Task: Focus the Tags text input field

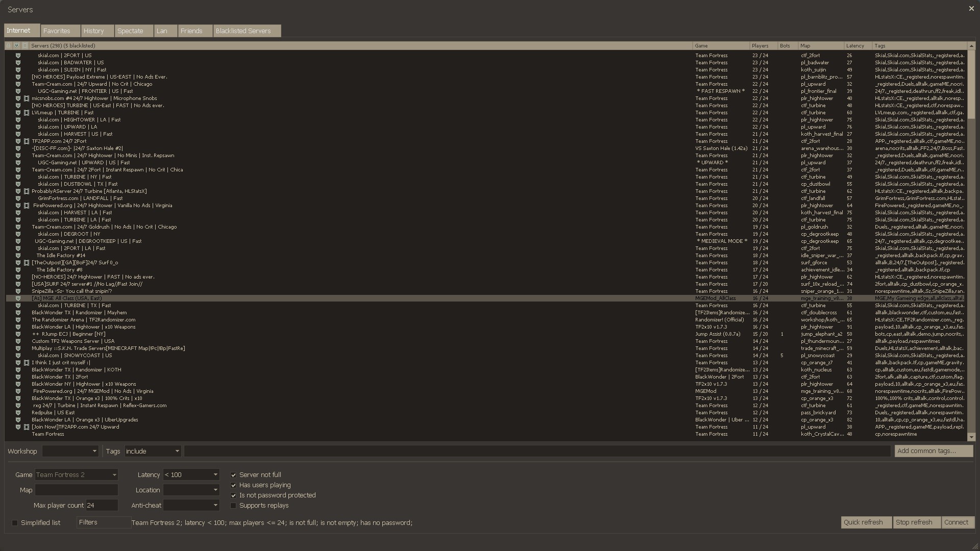Action: click(x=537, y=452)
